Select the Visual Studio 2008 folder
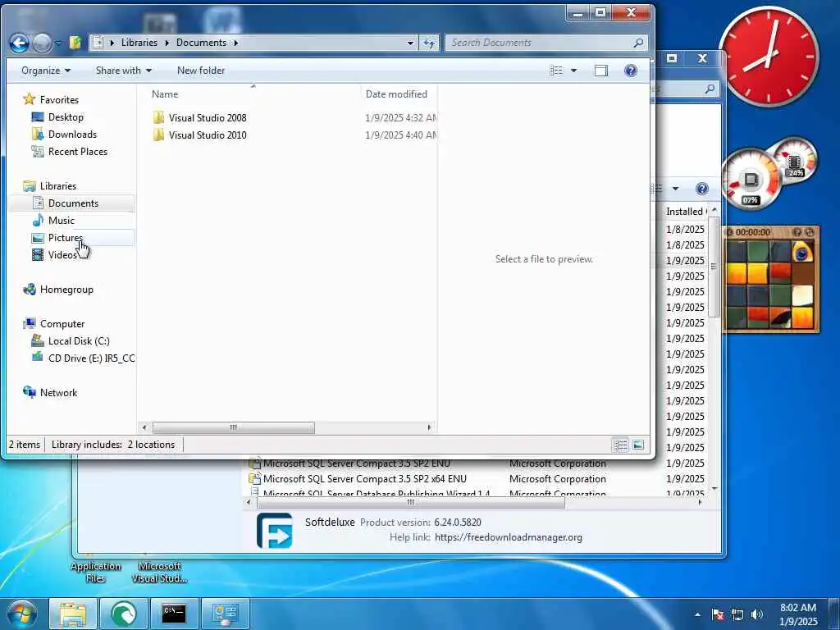The image size is (840, 630). pos(208,117)
